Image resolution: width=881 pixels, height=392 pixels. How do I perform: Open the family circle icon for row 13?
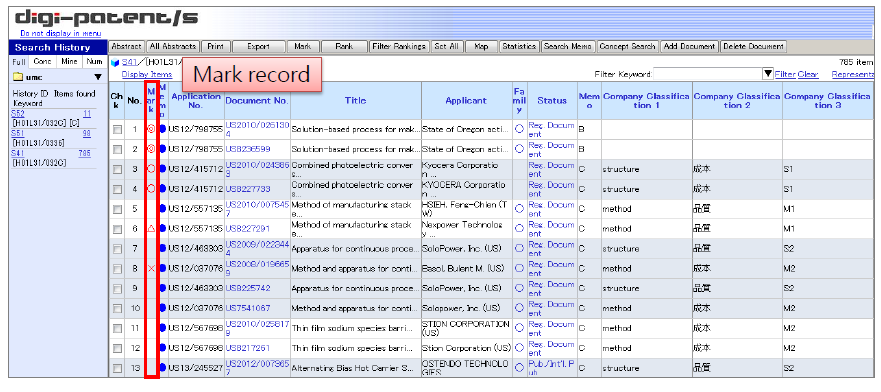[x=519, y=368]
